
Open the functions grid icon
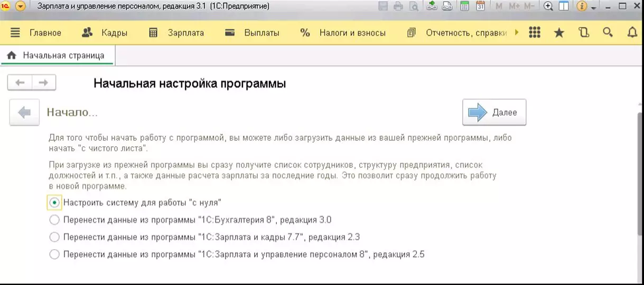[535, 32]
